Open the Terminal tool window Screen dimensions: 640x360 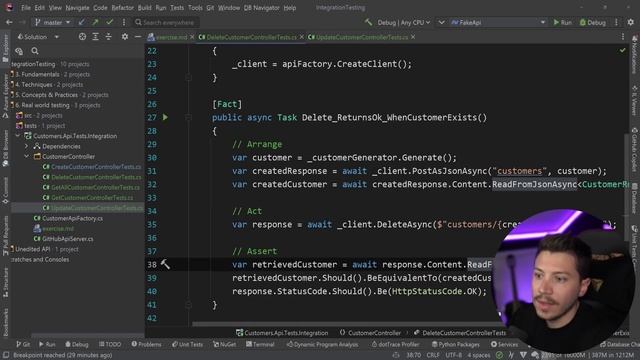pos(260,344)
